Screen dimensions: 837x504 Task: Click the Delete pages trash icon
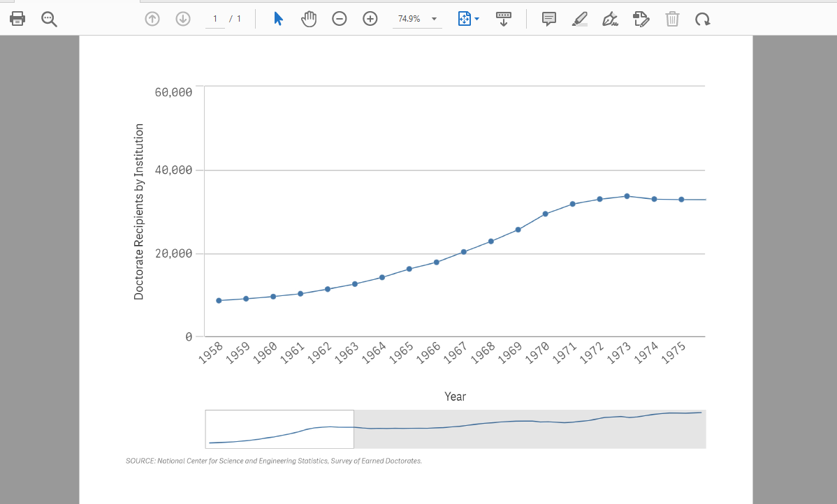tap(672, 19)
